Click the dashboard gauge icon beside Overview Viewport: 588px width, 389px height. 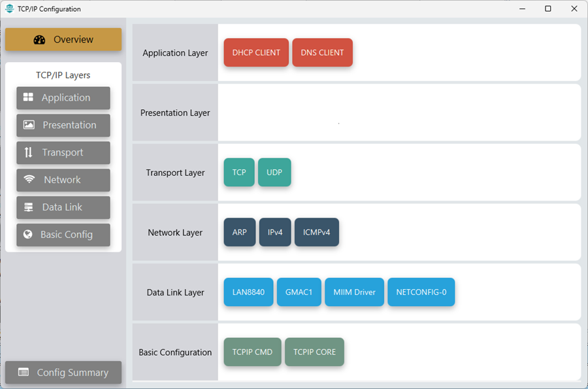[39, 39]
